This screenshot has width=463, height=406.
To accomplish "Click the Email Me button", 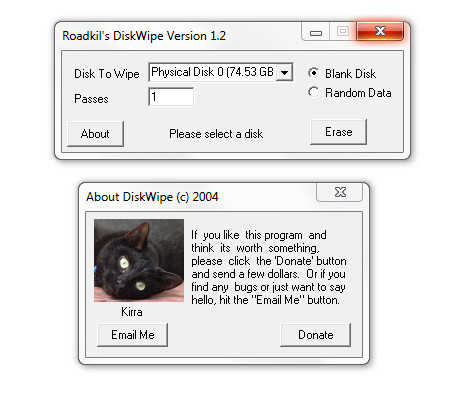I will [x=132, y=335].
